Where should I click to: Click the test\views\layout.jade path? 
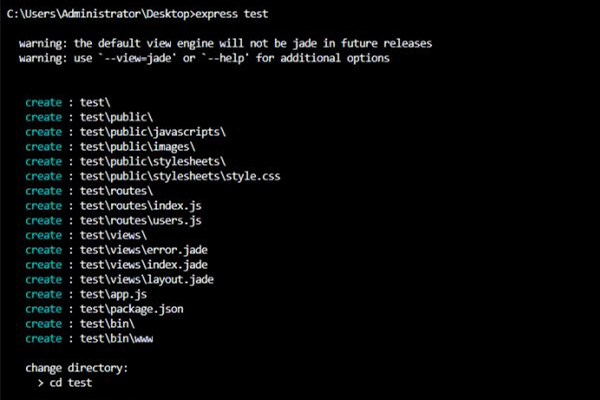147,279
